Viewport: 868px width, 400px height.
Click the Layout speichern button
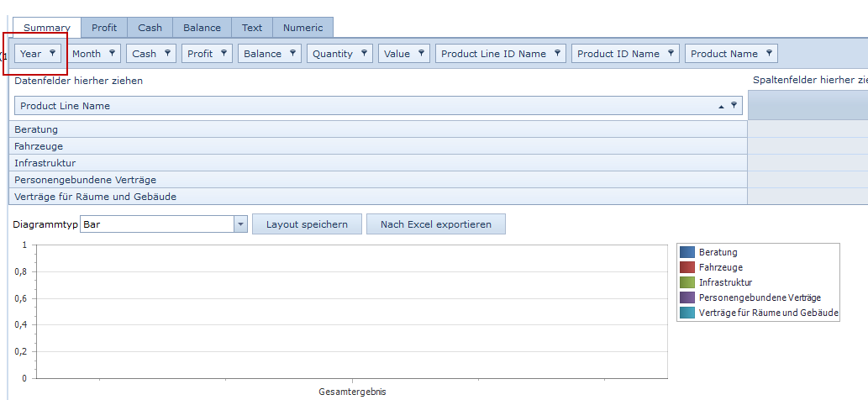pos(307,224)
